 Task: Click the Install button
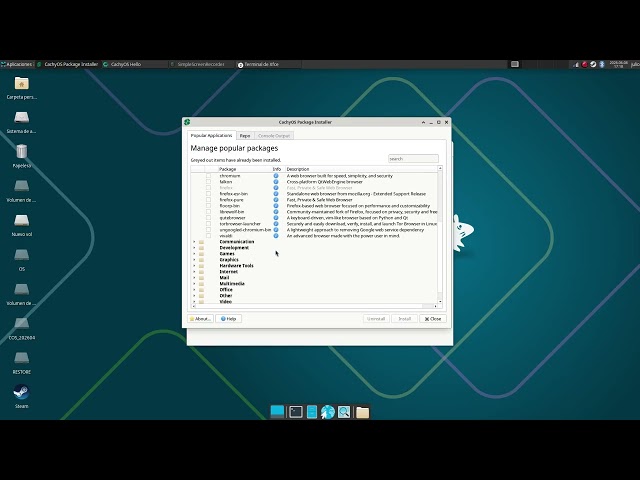point(404,319)
